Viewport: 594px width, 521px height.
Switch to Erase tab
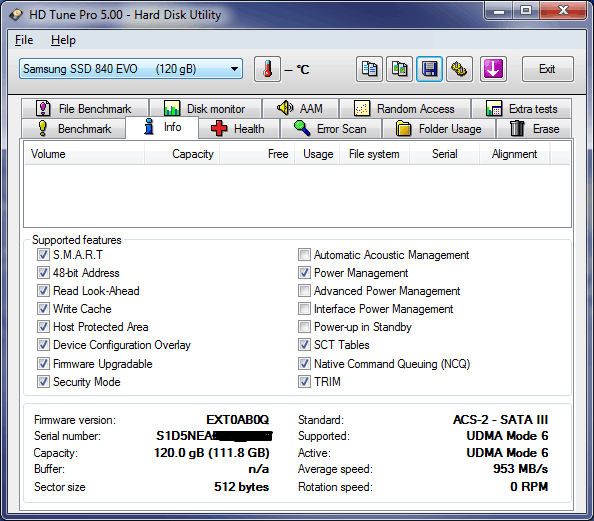click(535, 129)
